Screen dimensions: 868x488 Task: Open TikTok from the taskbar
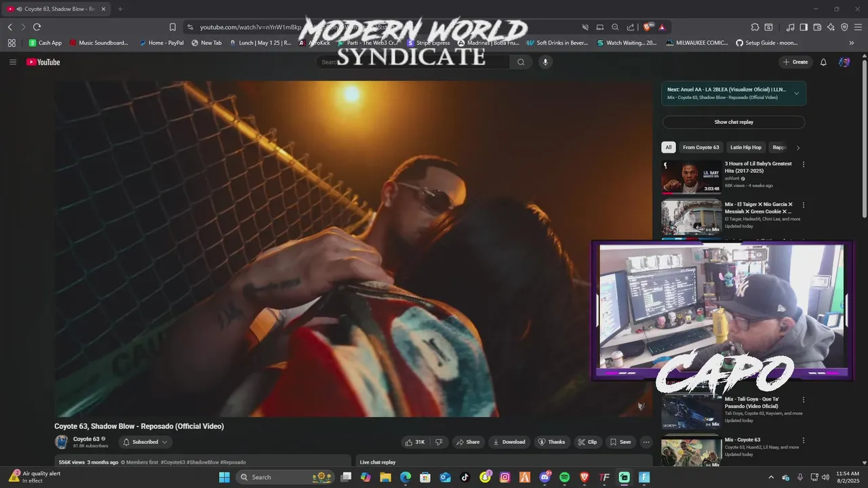click(465, 477)
